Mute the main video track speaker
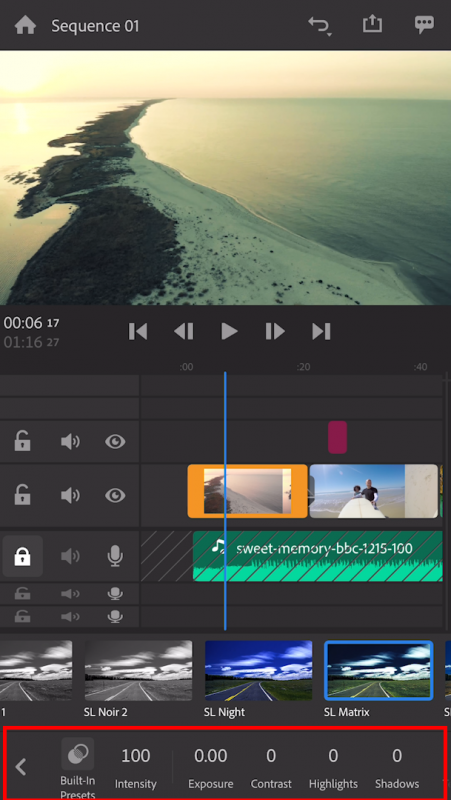 (x=70, y=495)
